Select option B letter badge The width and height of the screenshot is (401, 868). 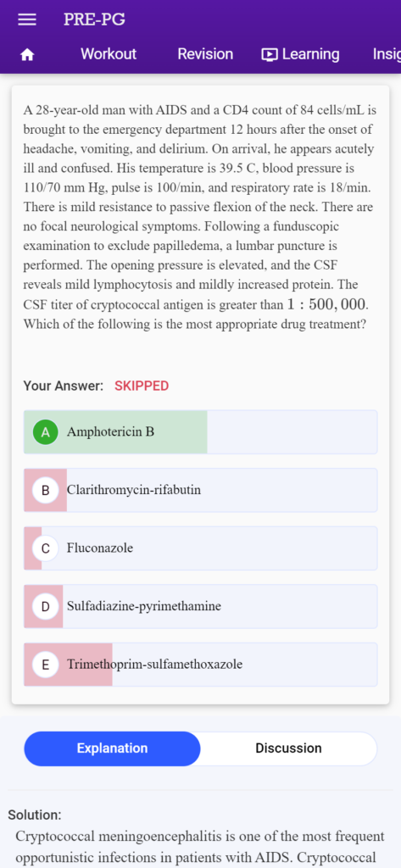coord(46,491)
